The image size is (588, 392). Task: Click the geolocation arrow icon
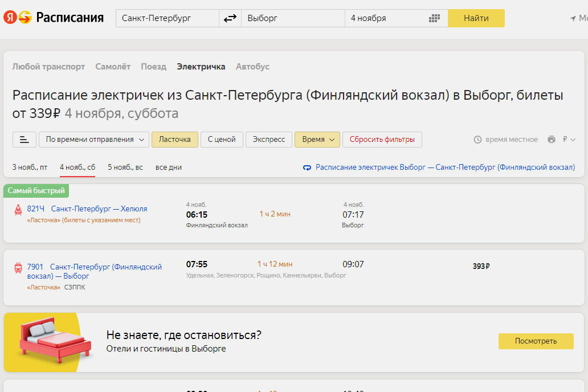coord(573,18)
